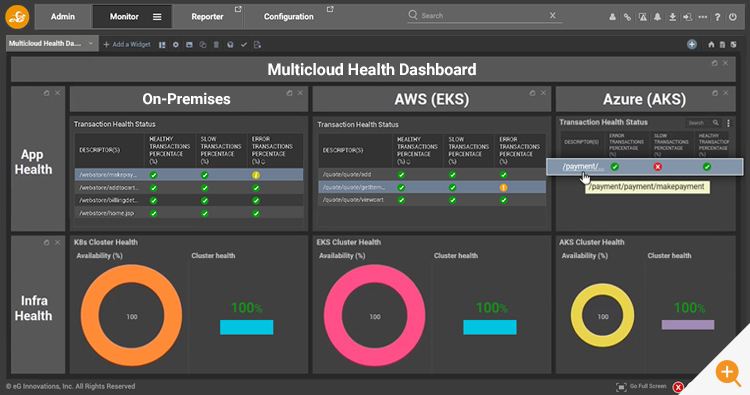Viewport: 750px width, 395px height.
Task: Click the dashboard layout icon
Action: pyautogui.click(x=162, y=45)
